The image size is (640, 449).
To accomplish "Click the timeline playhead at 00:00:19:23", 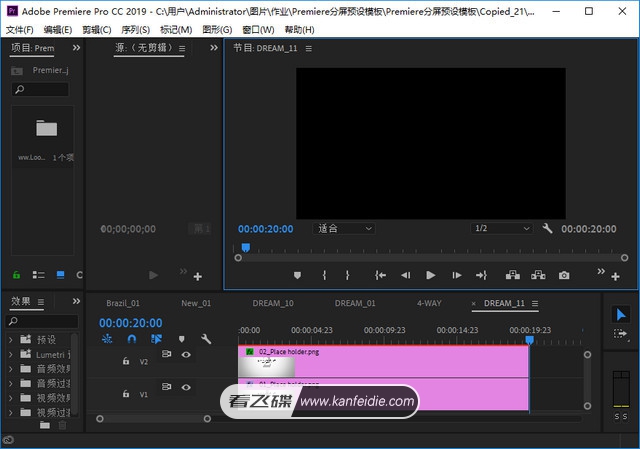I will [529, 340].
